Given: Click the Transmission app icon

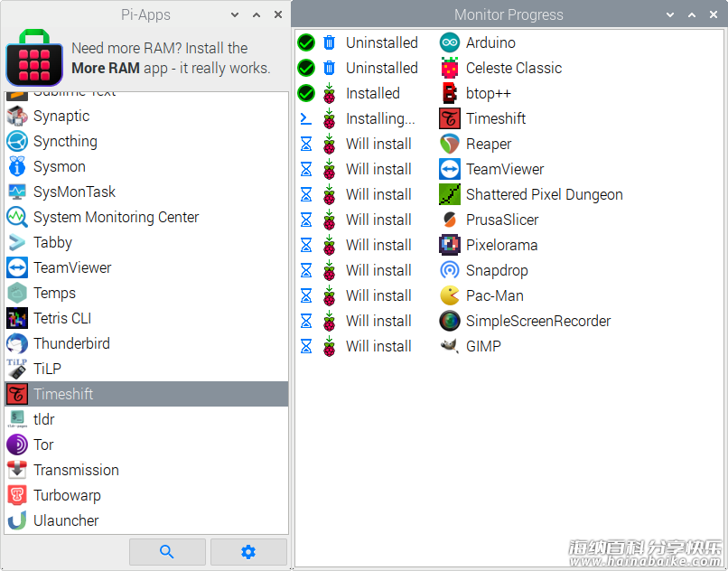Looking at the screenshot, I should click(x=17, y=470).
